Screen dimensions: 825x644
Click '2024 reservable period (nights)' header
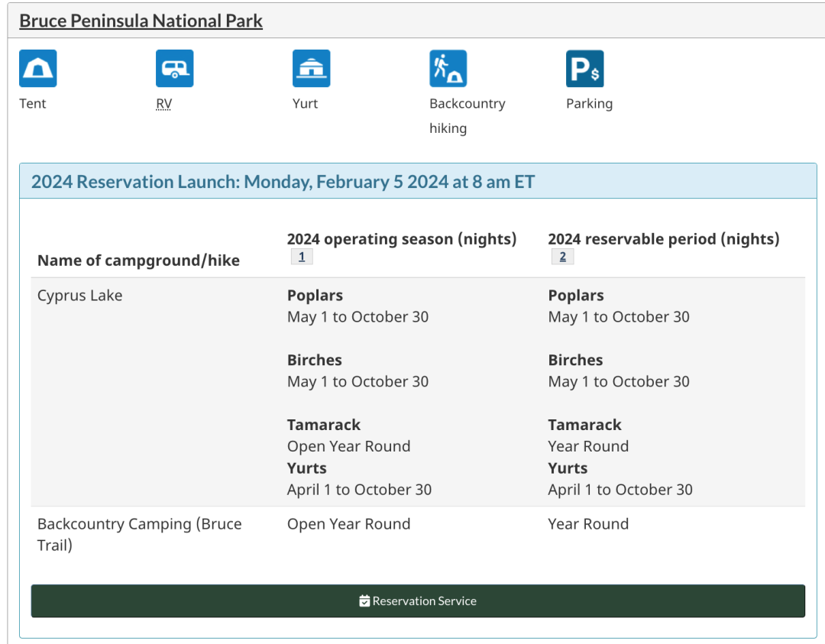click(x=664, y=239)
